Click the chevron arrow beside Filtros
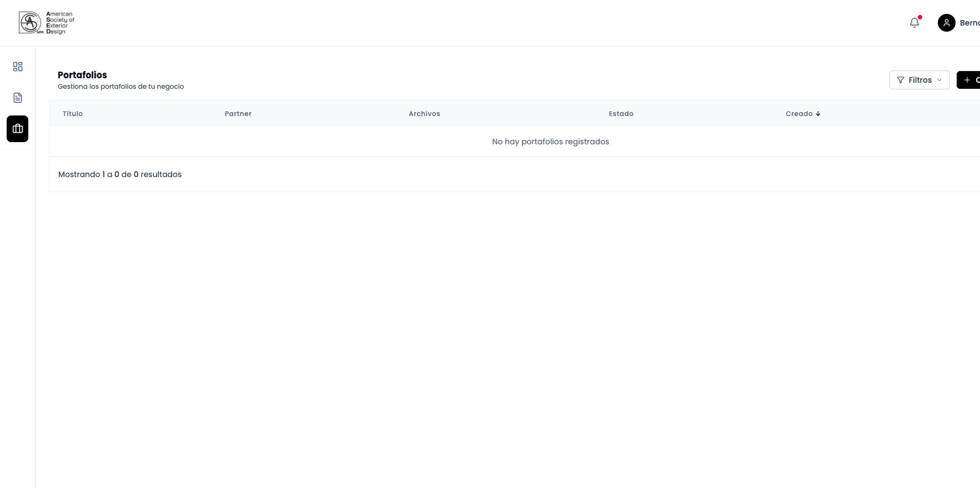This screenshot has height=488, width=980. (x=939, y=80)
